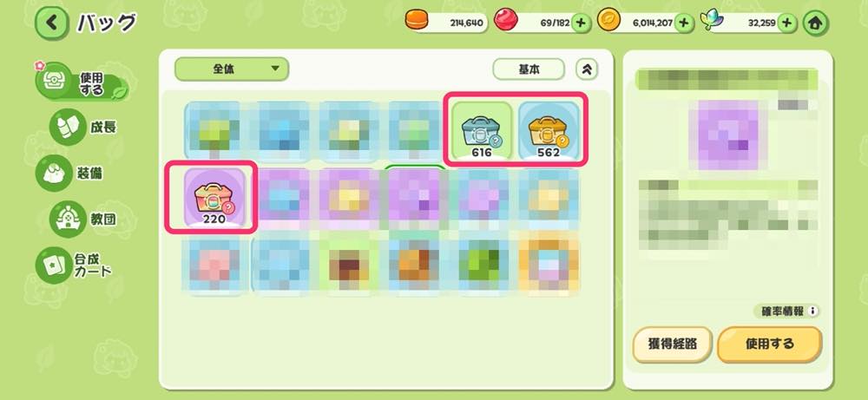Go back using the arrow beside バッグ
Screen dimensions: 868x400
coord(52,23)
